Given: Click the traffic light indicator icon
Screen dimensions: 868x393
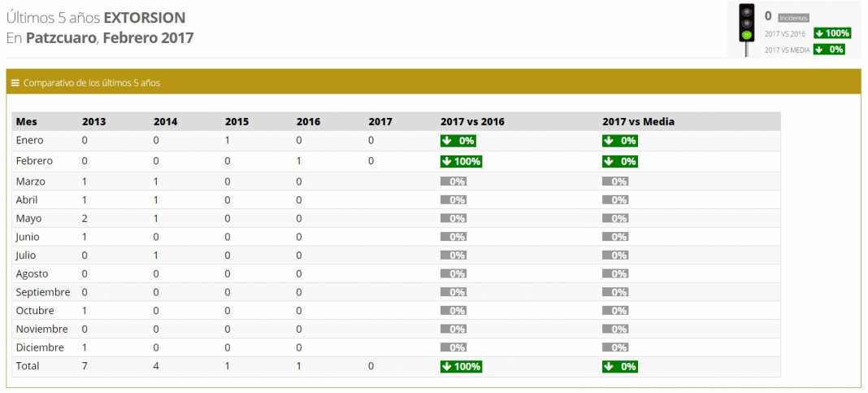Looking at the screenshot, I should coord(748,28).
